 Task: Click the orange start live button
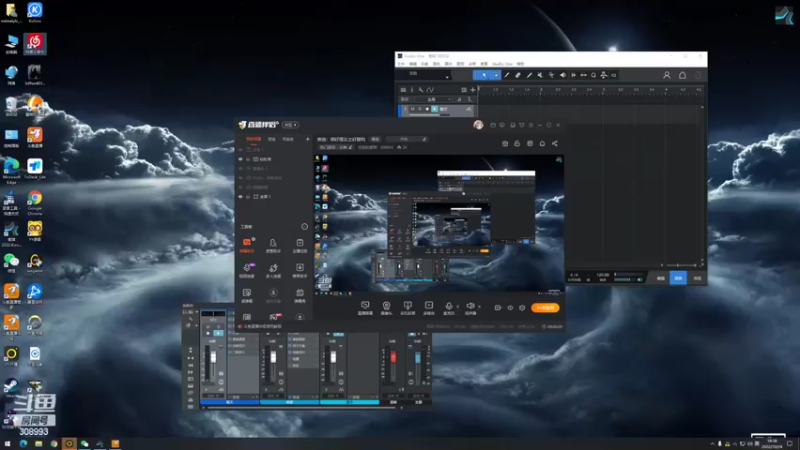pyautogui.click(x=545, y=308)
